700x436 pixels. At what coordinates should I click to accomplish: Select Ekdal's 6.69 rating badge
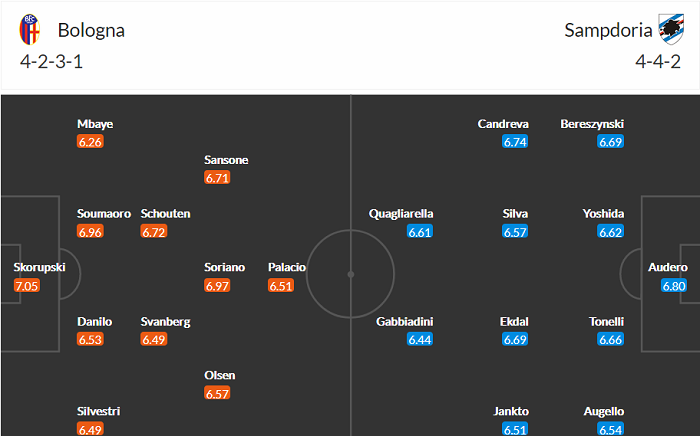(x=515, y=340)
